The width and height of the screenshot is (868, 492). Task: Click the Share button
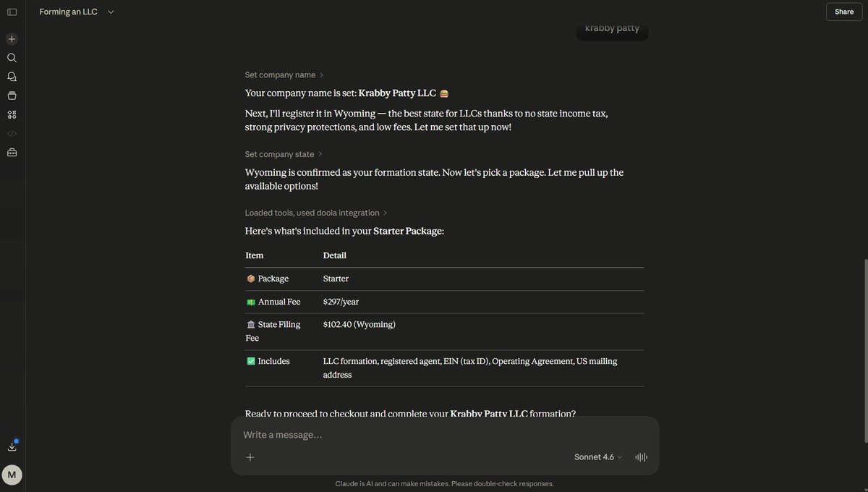[x=844, y=12]
